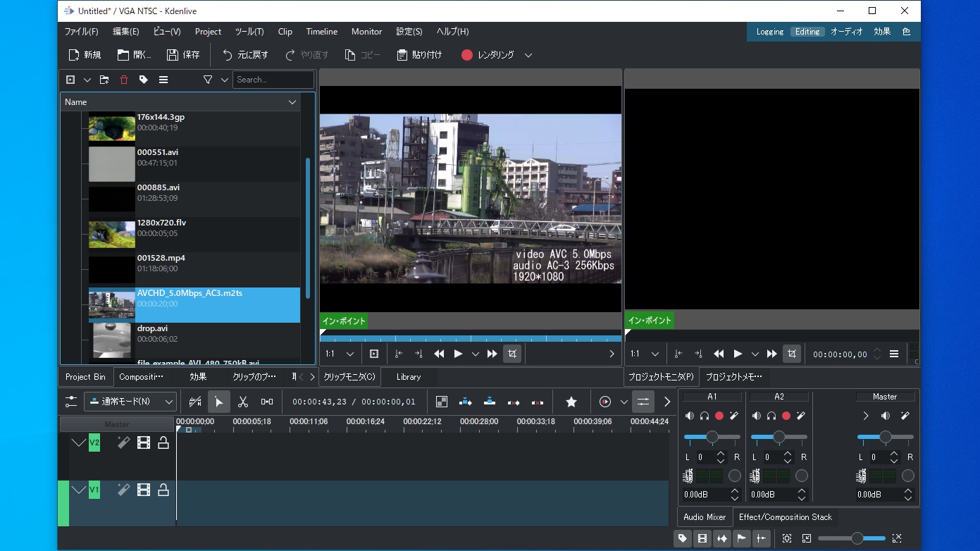The height and width of the screenshot is (551, 980).
Task: Click the preview render icon in timeline toolbar
Action: coord(605,402)
